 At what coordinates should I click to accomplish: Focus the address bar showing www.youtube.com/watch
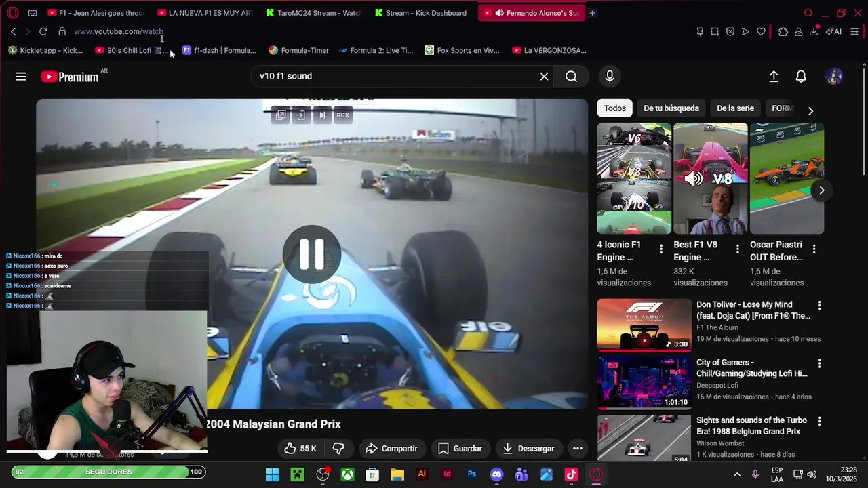pyautogui.click(x=119, y=31)
